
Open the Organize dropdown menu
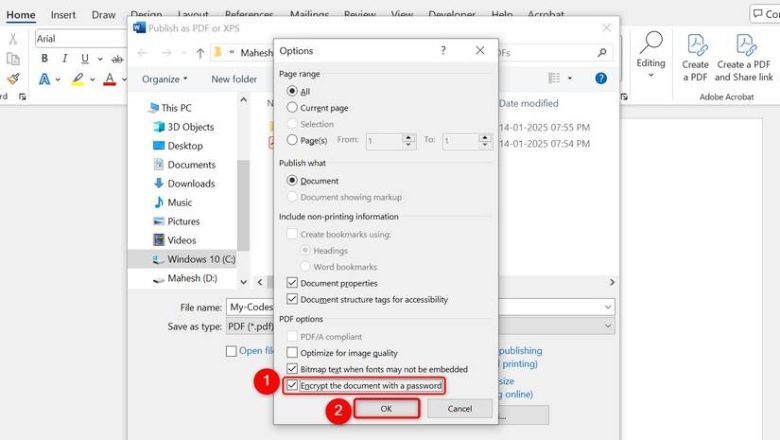click(x=165, y=79)
